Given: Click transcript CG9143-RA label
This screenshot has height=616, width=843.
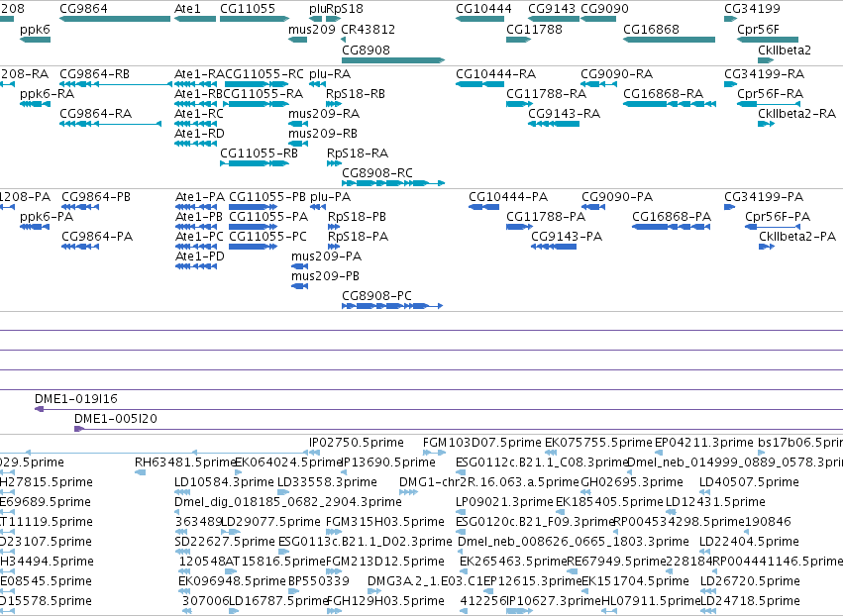Looking at the screenshot, I should (565, 114).
